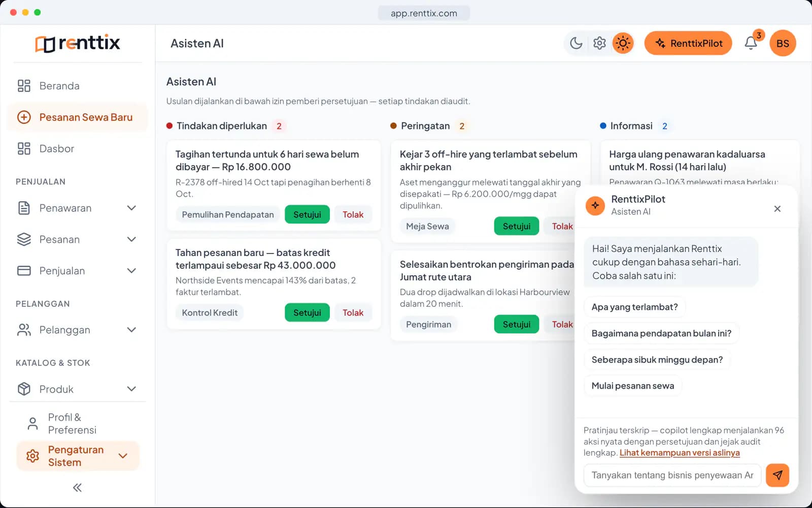Choose suggestion Bagaimana pendapatan bulan ini?
Screen dimensions: 812x508
pyautogui.click(x=661, y=333)
